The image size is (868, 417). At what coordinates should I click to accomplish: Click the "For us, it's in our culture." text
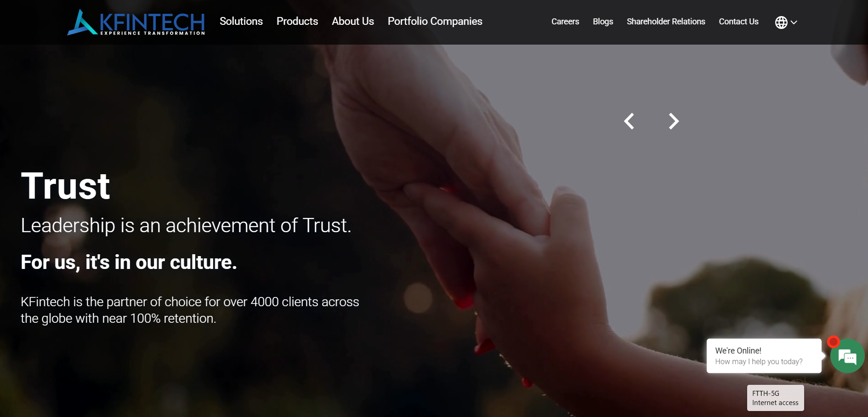coord(129,263)
